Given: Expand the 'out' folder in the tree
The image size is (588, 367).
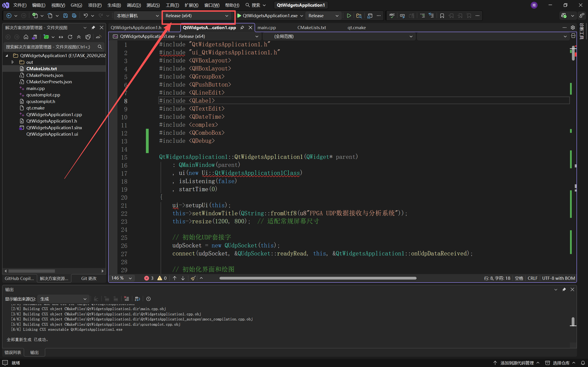Looking at the screenshot, I should [x=13, y=62].
